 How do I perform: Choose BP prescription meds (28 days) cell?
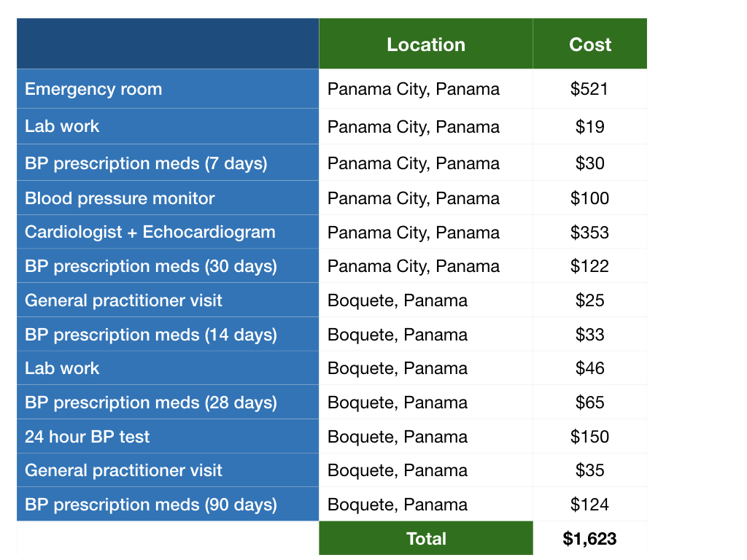tap(151, 402)
